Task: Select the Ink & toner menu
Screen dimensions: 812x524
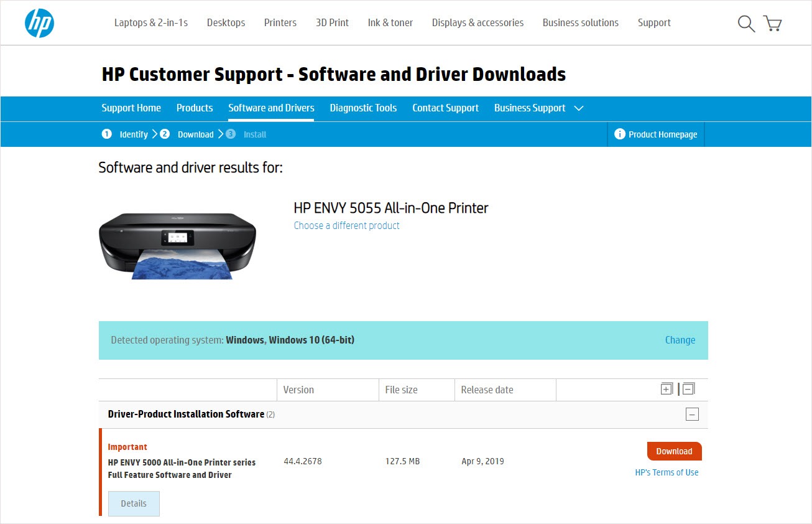Action: pos(390,22)
